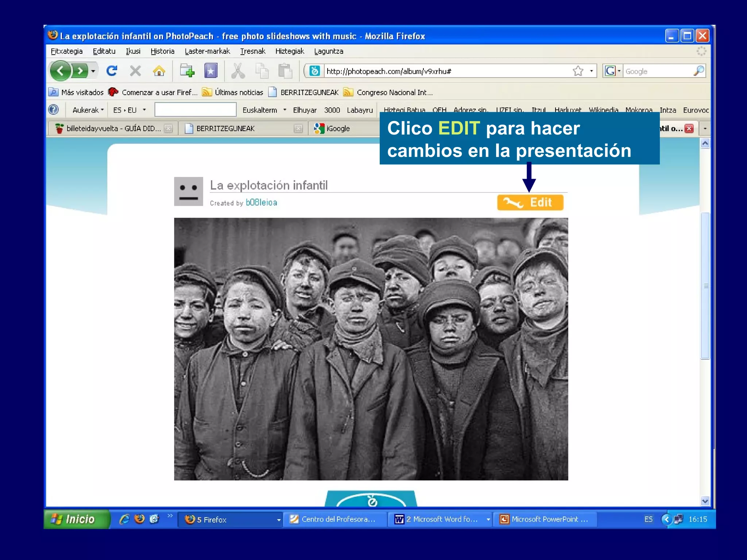Click the orange Edit button

530,202
